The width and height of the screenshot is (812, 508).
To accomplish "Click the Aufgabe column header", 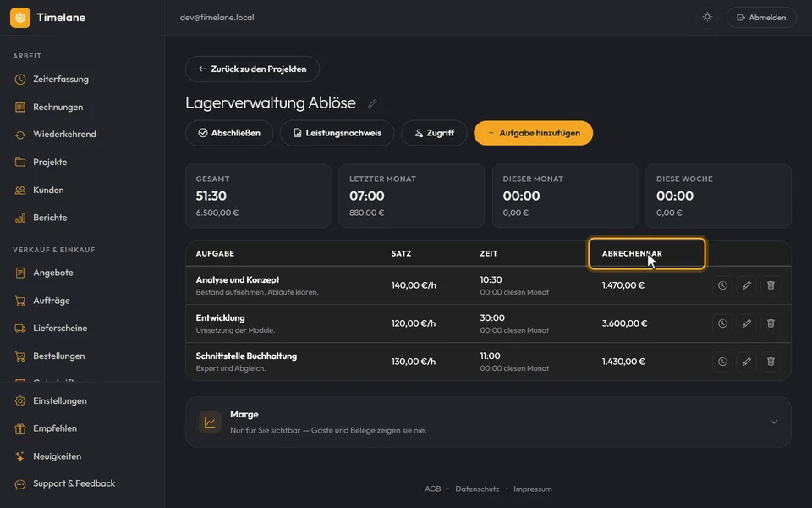I will pyautogui.click(x=215, y=253).
